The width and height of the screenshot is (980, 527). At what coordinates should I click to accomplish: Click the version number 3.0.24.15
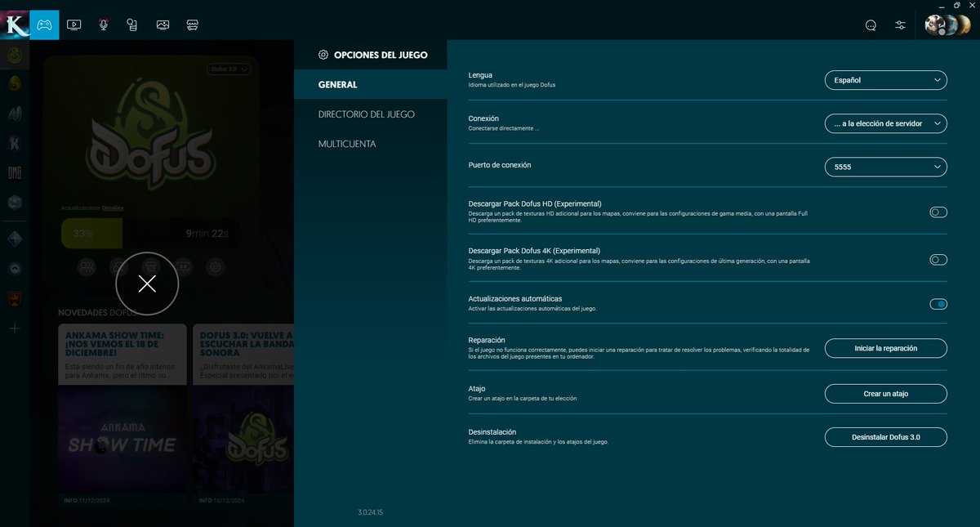click(x=370, y=512)
